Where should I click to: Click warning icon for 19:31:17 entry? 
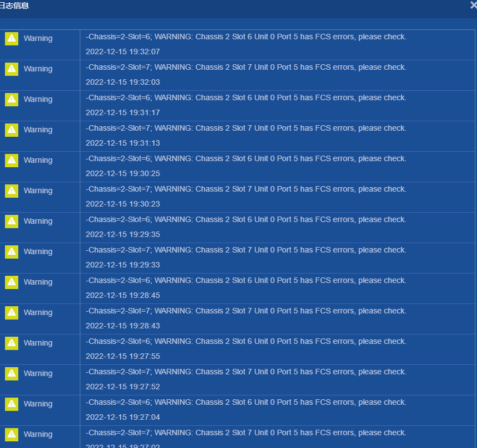(x=12, y=100)
